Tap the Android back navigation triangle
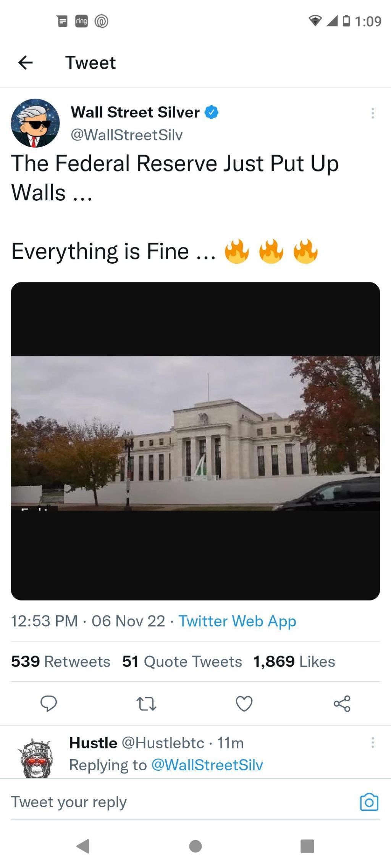Screen dimensions: 391x868 83,846
